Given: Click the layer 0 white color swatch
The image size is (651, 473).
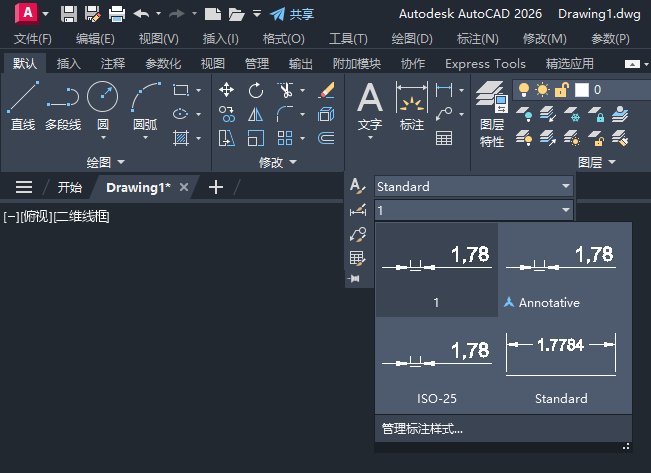Looking at the screenshot, I should point(582,90).
